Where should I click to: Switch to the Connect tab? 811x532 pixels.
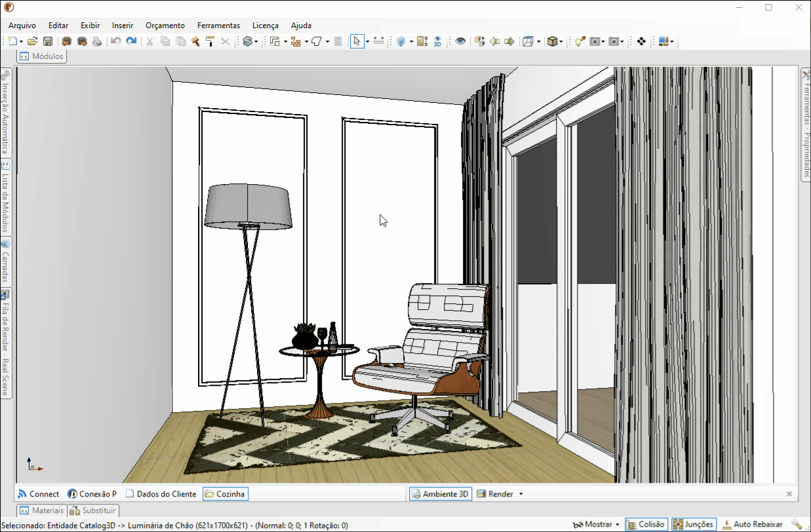pyautogui.click(x=38, y=494)
